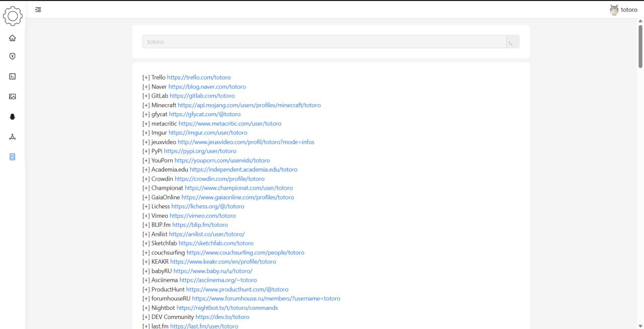The height and width of the screenshot is (329, 644).
Task: Click the totoro owl avatar
Action: [x=614, y=10]
